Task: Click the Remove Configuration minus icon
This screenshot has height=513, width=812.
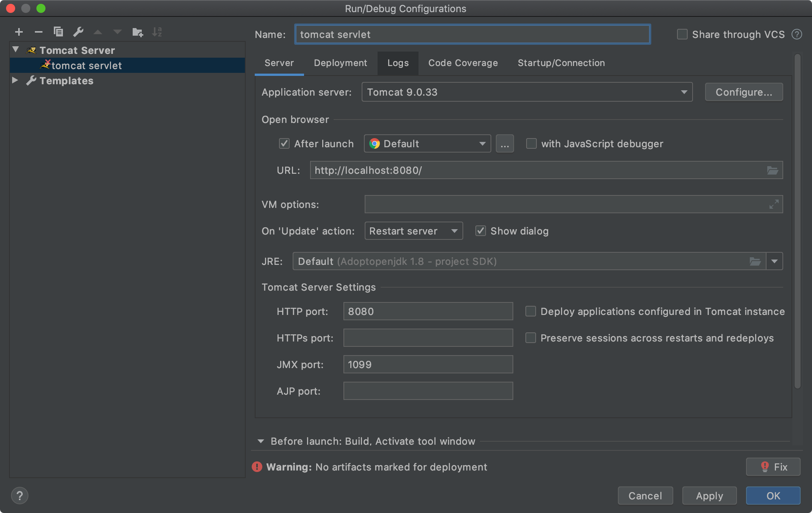Action: point(38,32)
